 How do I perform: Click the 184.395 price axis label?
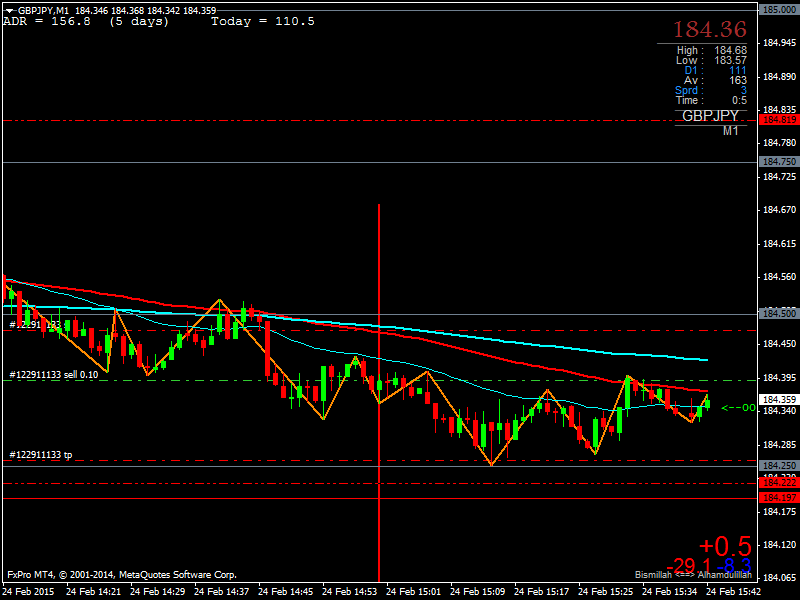click(779, 378)
